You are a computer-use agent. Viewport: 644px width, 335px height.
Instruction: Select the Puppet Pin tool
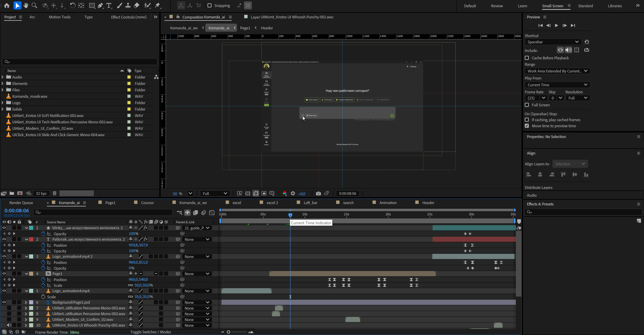click(158, 5)
